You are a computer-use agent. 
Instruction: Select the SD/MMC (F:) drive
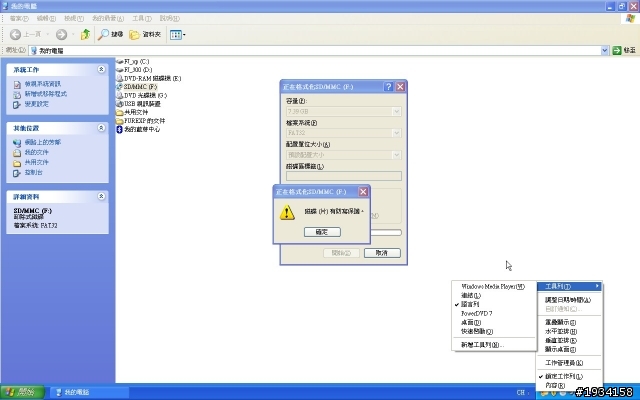click(137, 87)
